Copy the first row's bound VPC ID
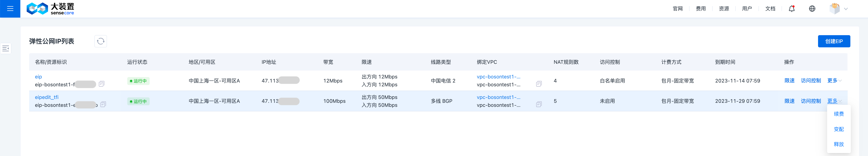Viewport: 868px width, 156px height. (x=539, y=84)
